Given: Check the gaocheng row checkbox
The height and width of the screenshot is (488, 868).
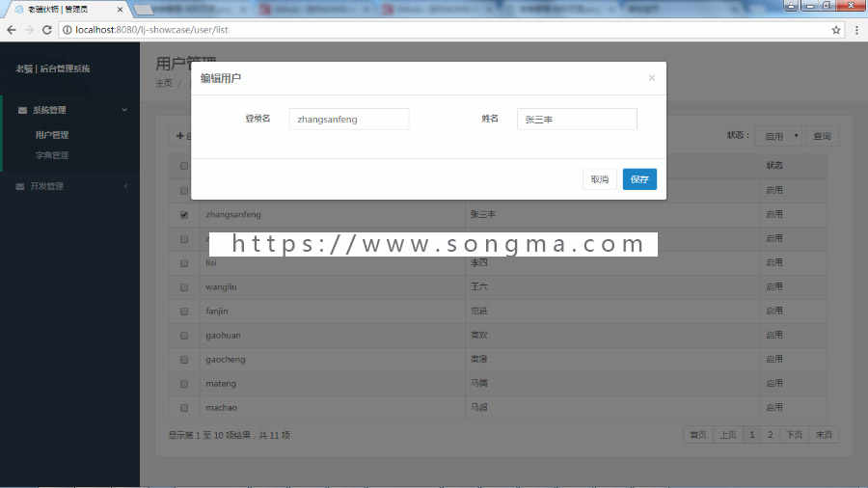Looking at the screenshot, I should [x=184, y=360].
